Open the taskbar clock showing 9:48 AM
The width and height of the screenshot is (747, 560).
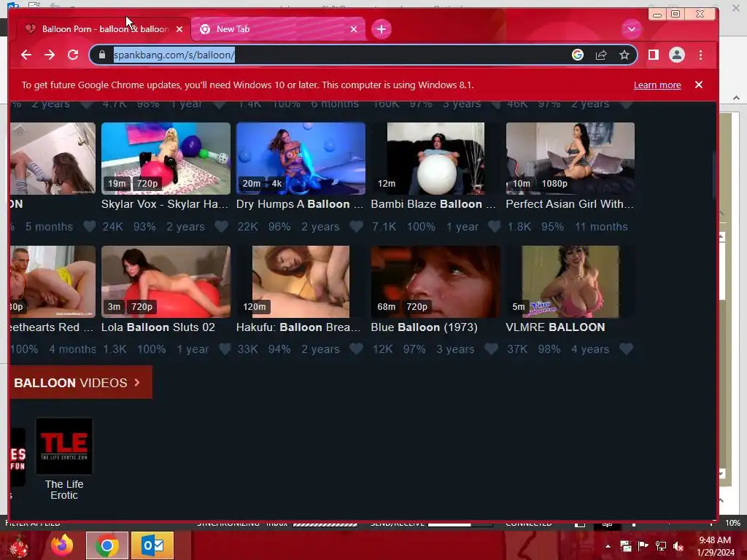tap(716, 546)
